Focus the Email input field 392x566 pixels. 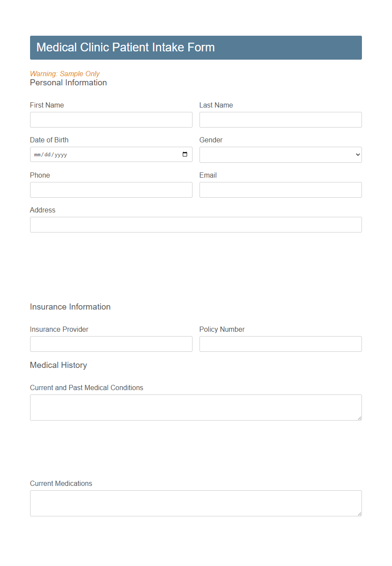coord(280,190)
